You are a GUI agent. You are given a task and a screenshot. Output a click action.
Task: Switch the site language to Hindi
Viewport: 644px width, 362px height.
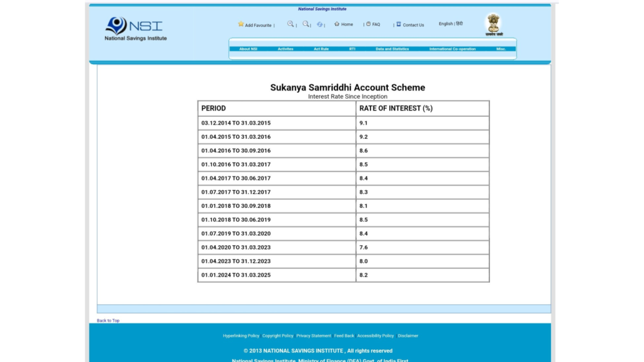click(x=459, y=23)
